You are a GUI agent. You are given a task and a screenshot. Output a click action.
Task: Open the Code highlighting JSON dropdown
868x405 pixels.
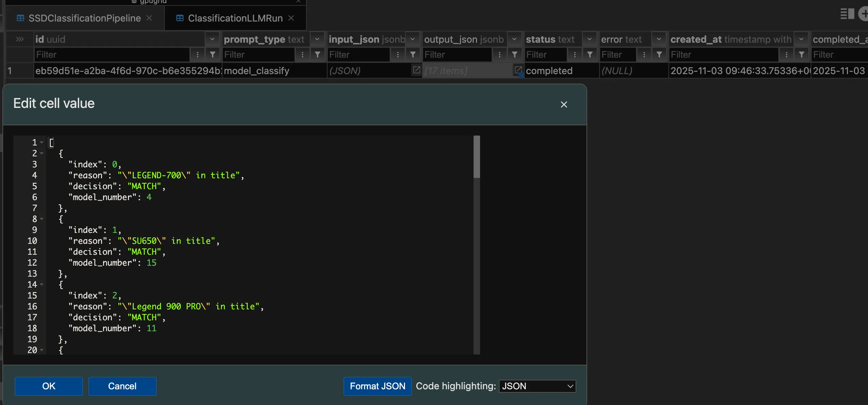[537, 386]
